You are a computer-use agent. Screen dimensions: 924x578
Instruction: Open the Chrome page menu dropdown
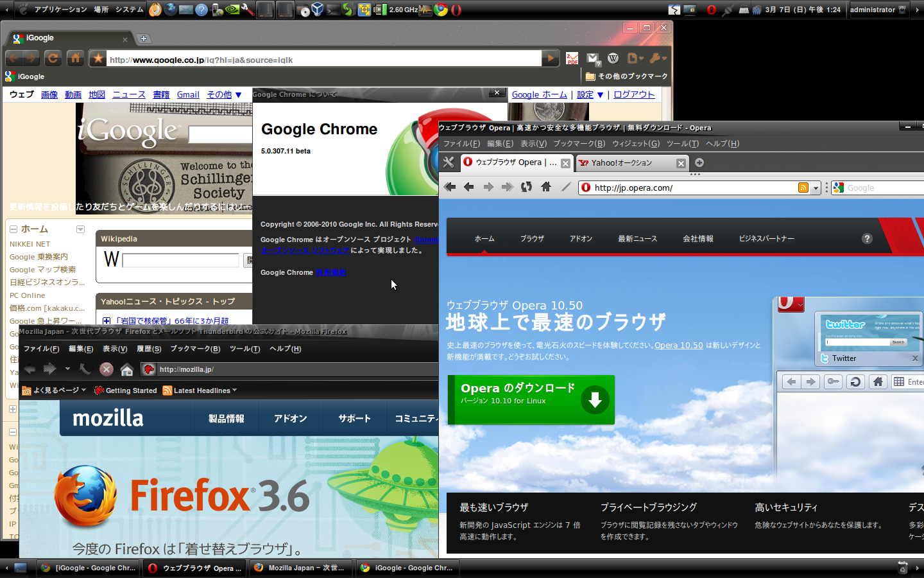tap(635, 58)
